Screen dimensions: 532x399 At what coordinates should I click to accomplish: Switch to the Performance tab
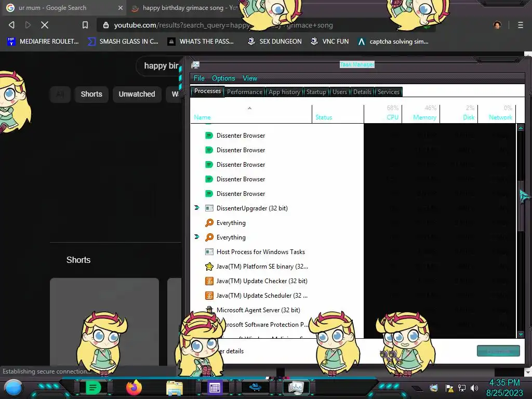[x=245, y=91]
